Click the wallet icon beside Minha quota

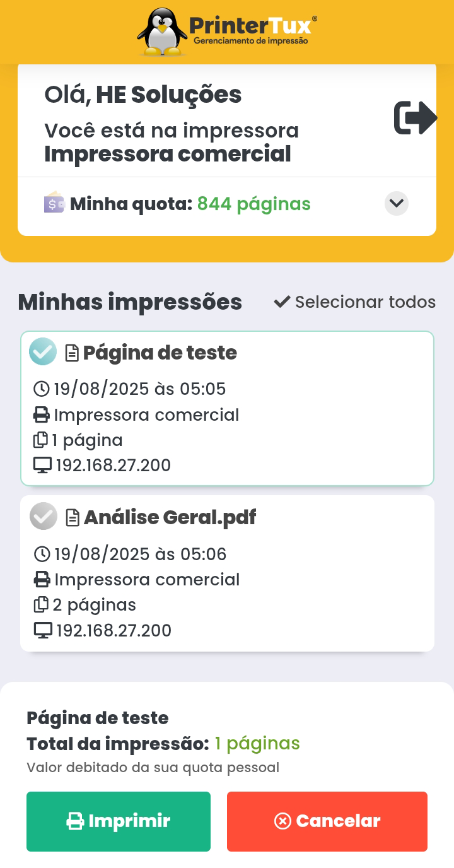54,203
